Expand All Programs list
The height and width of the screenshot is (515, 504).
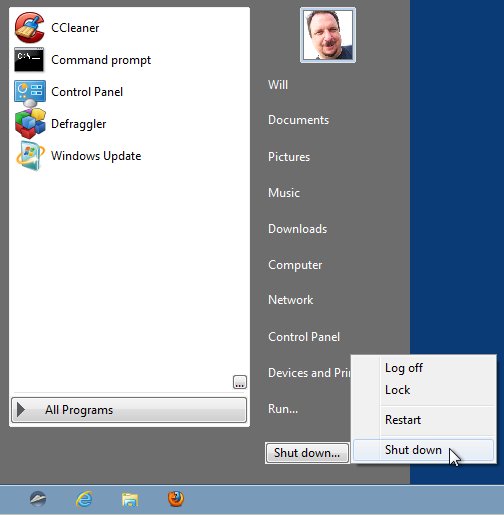(x=129, y=410)
